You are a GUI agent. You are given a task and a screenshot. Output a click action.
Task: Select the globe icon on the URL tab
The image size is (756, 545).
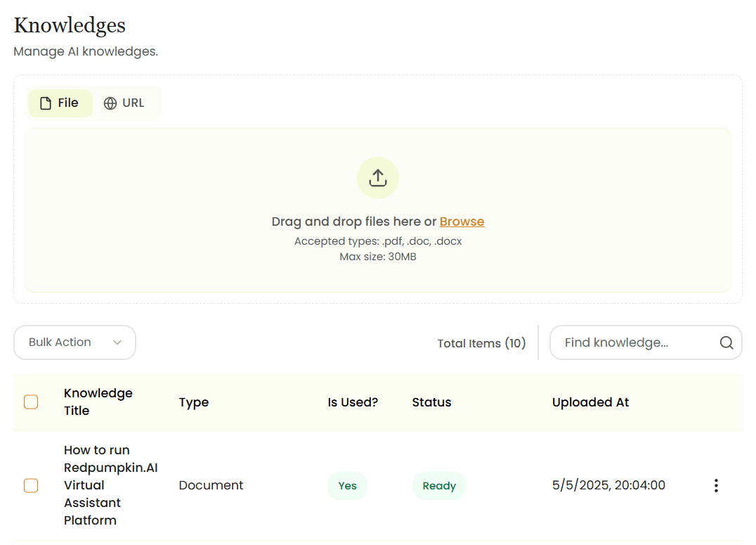[110, 103]
